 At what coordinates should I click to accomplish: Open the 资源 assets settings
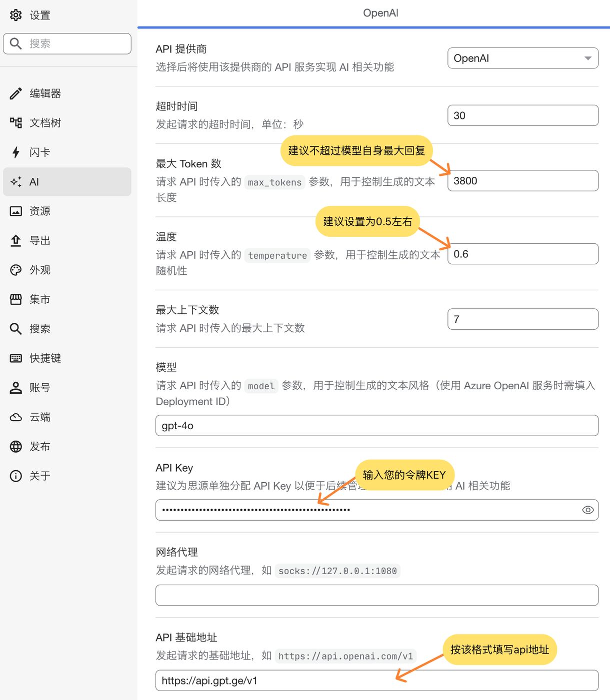[x=67, y=211]
